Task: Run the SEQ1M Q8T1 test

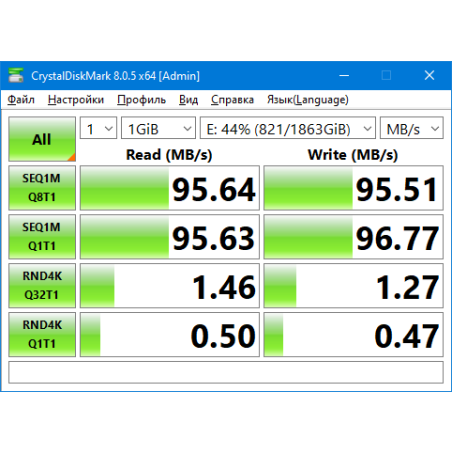Action: pyautogui.click(x=42, y=188)
